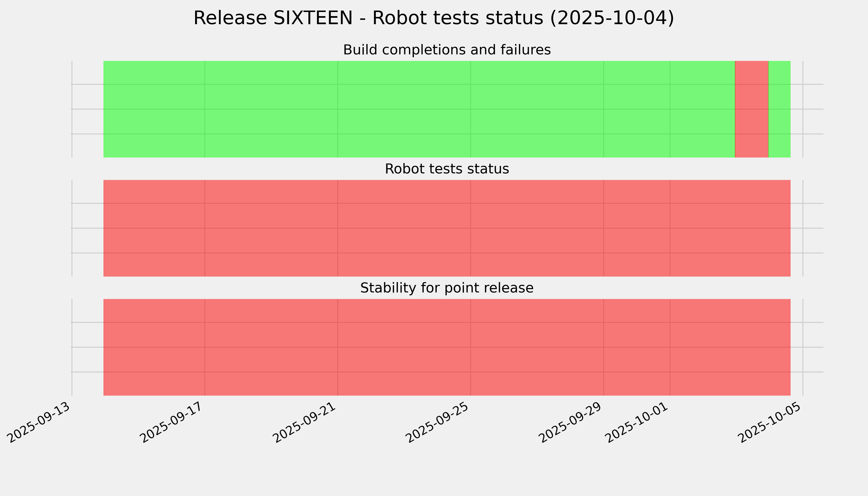Screen dimensions: 868x496
Task: Select the 2025-09-17 x-axis date label
Action: (x=173, y=422)
